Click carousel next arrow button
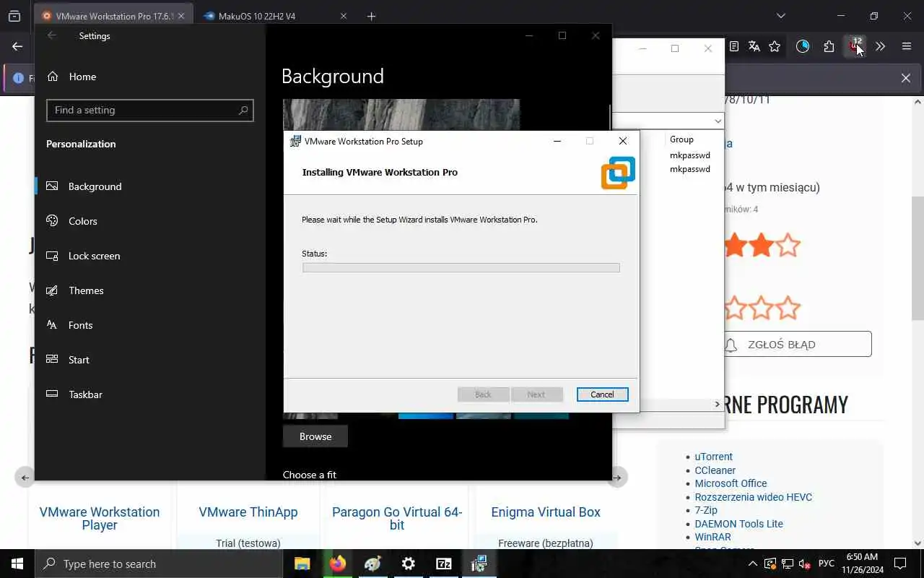924x578 pixels. [x=618, y=477]
